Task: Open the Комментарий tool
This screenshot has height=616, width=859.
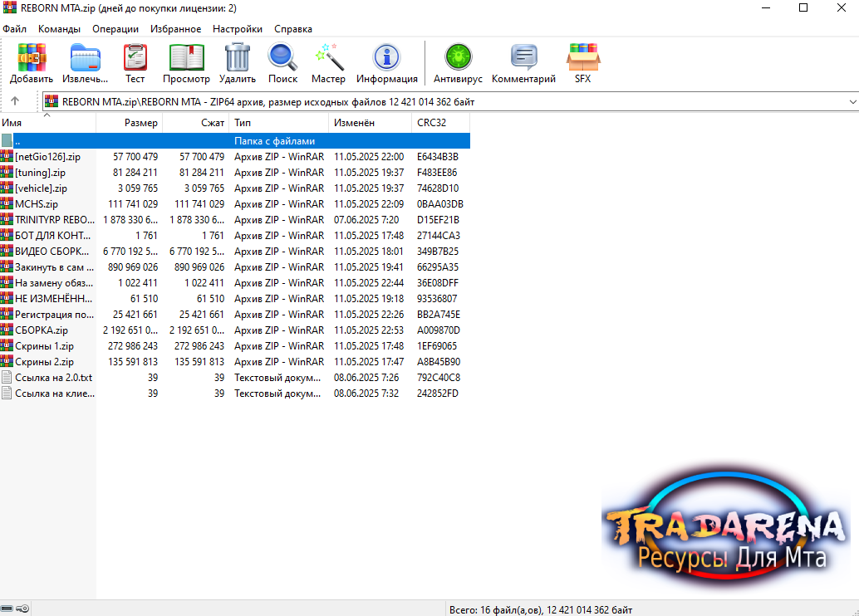Action: pos(523,57)
